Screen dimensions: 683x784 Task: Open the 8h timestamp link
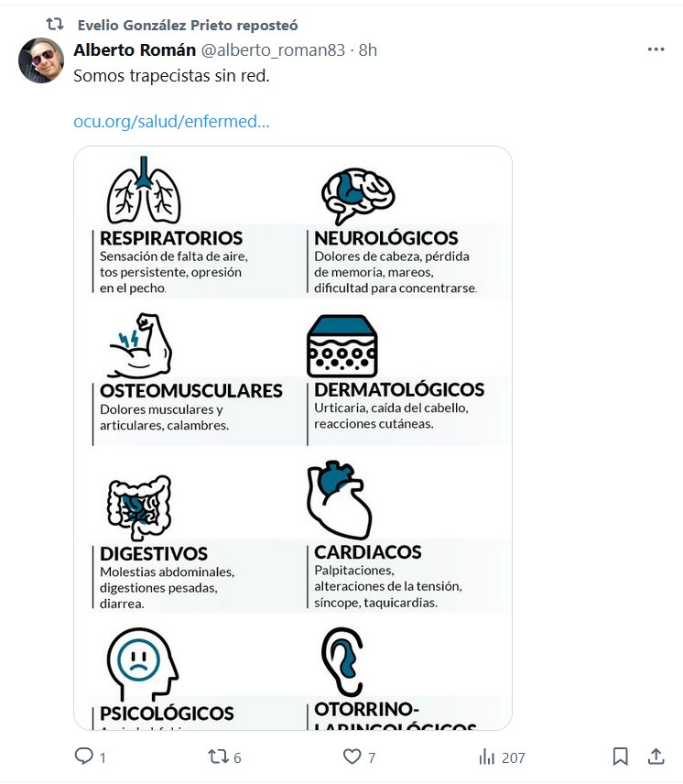[367, 49]
